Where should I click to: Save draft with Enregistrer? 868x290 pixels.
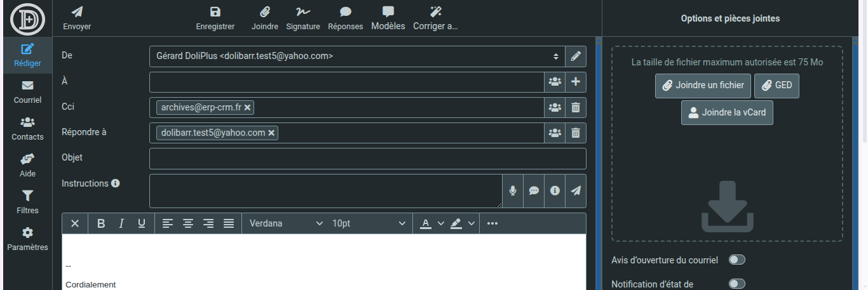[x=215, y=19]
